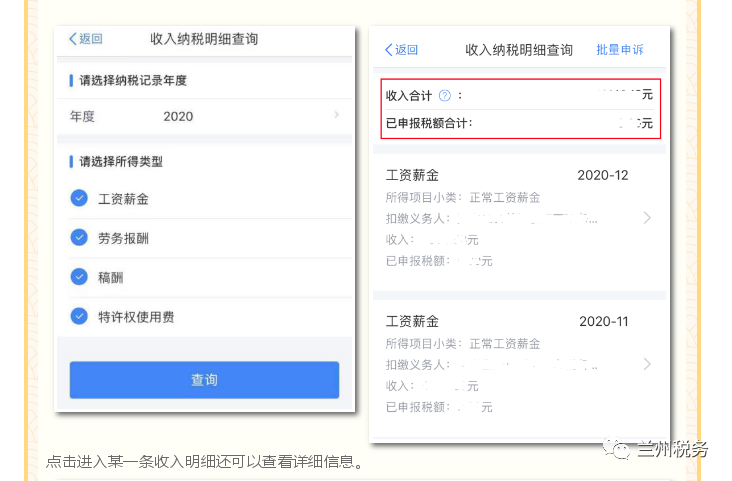Click 收入纳税明细查询 title in right panel

pos(519,50)
